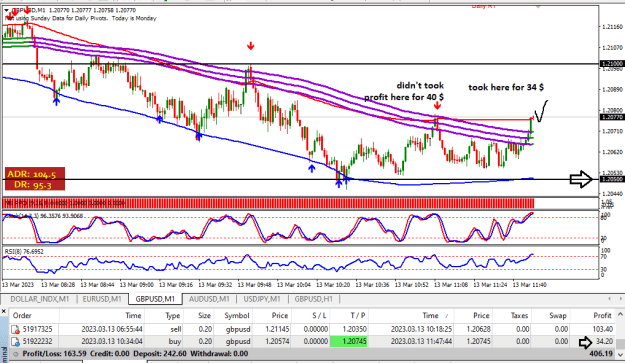Click the sell type cell
The image size is (625, 363).
click(176, 330)
